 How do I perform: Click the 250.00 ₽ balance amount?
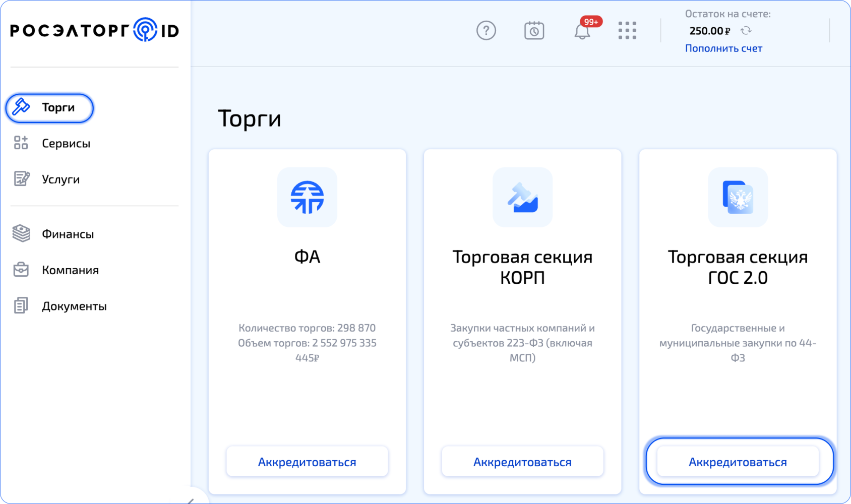click(x=709, y=31)
